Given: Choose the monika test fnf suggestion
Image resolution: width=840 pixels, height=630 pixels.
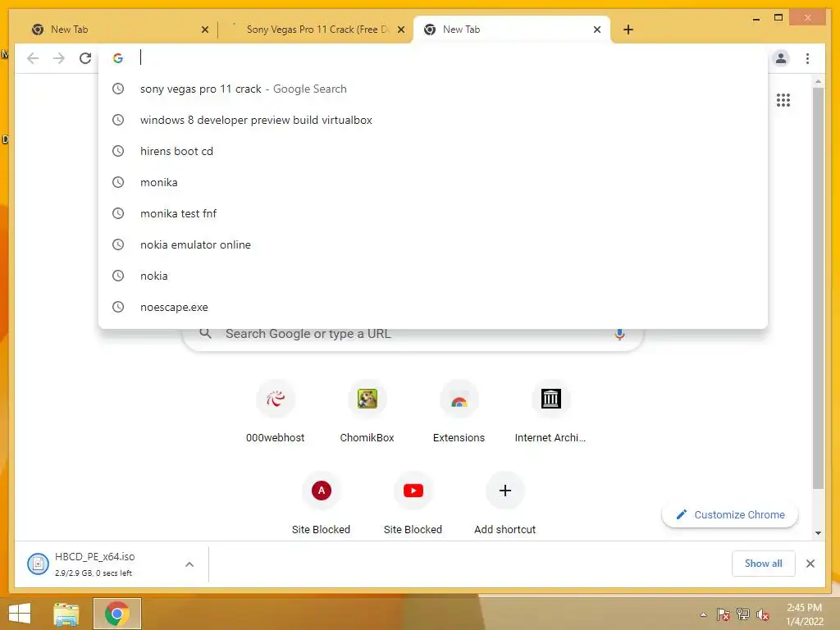Looking at the screenshot, I should pyautogui.click(x=433, y=213).
